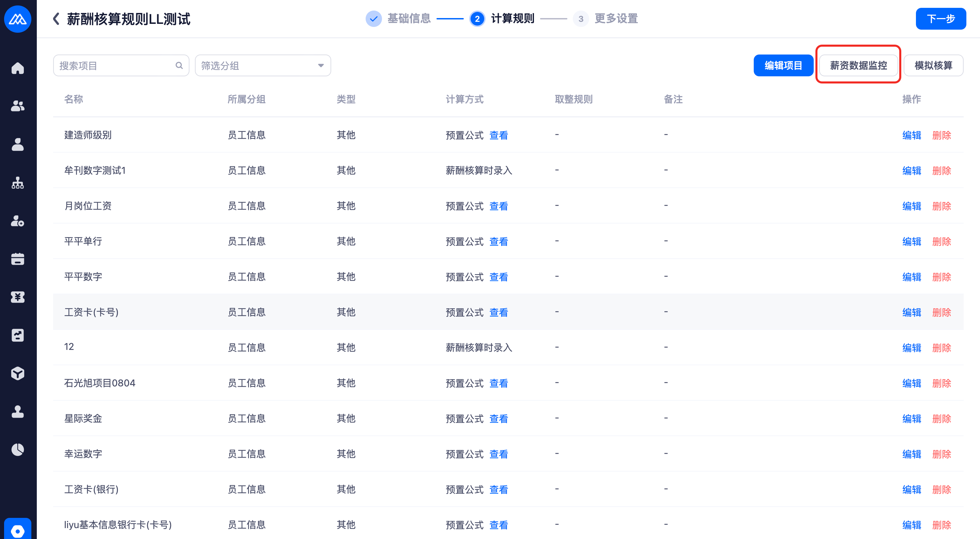980x539 pixels.
Task: Delete the 幸运数字 row
Action: pos(941,454)
